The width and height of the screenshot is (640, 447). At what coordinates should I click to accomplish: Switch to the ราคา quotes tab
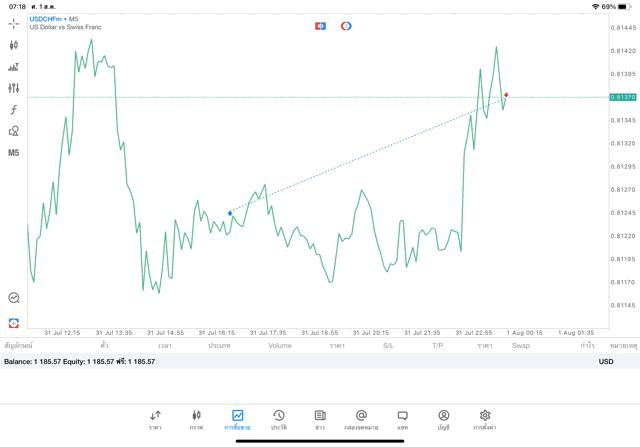tap(155, 419)
